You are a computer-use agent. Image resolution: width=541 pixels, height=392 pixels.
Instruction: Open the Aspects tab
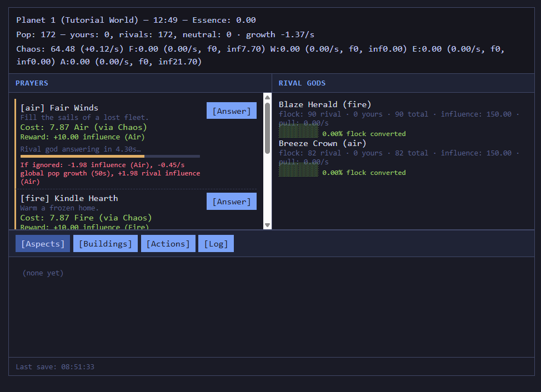(x=43, y=244)
